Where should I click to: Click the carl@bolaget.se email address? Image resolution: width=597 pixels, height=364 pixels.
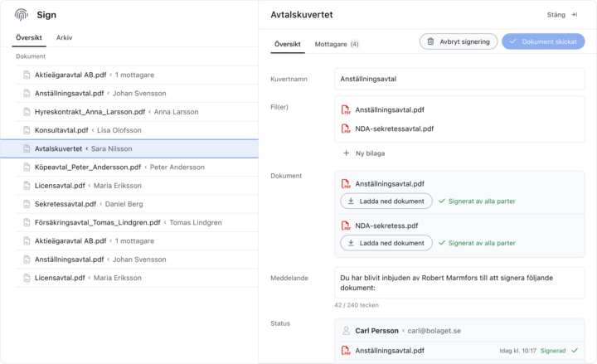tap(434, 331)
